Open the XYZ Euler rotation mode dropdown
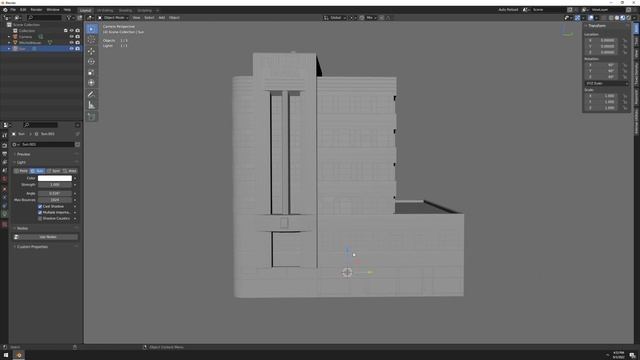 pos(607,83)
